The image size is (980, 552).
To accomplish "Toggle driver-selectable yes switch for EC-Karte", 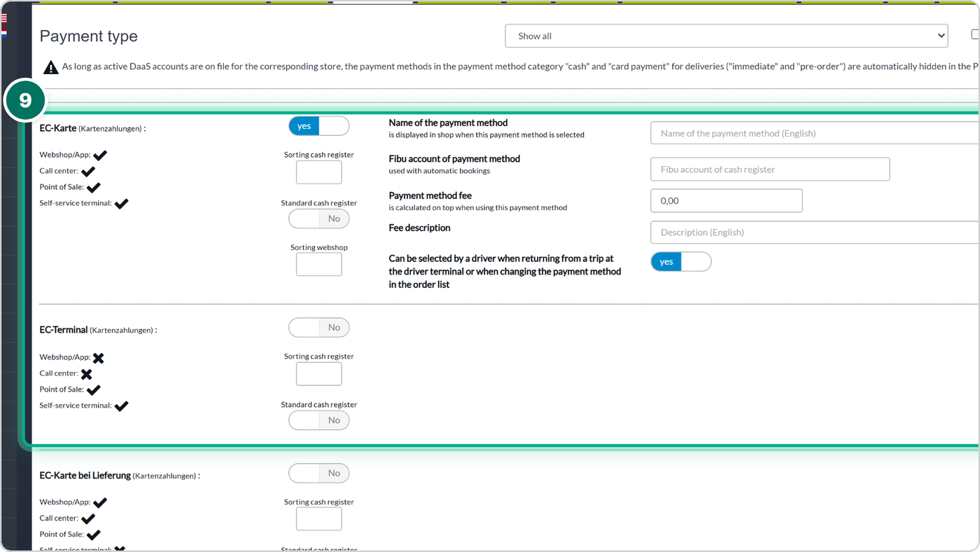I will (681, 261).
